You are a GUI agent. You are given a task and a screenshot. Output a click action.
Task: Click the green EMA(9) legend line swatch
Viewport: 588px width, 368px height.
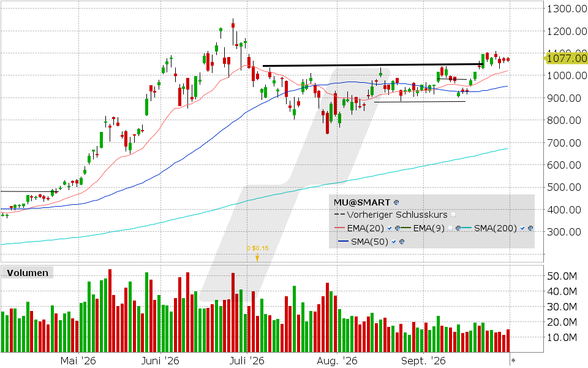click(x=405, y=228)
